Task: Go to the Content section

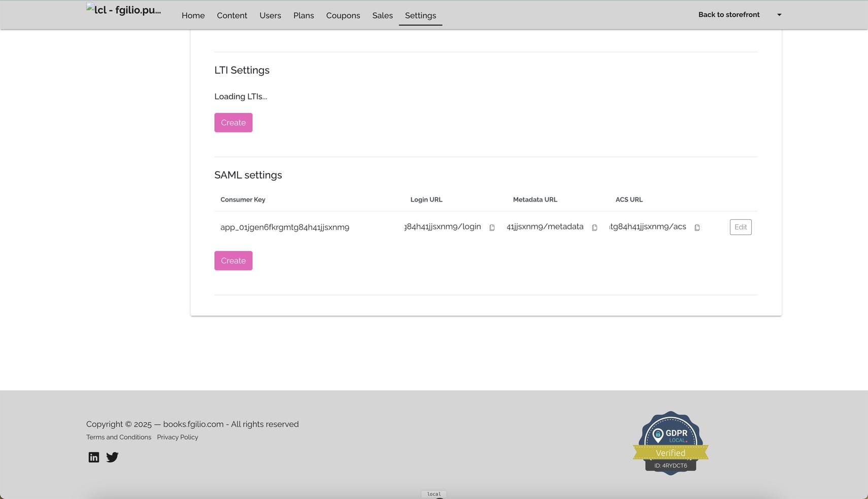Action: (232, 16)
